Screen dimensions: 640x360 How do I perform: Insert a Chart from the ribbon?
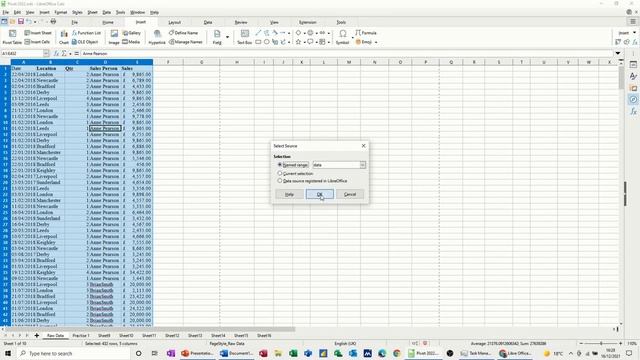tap(64, 37)
